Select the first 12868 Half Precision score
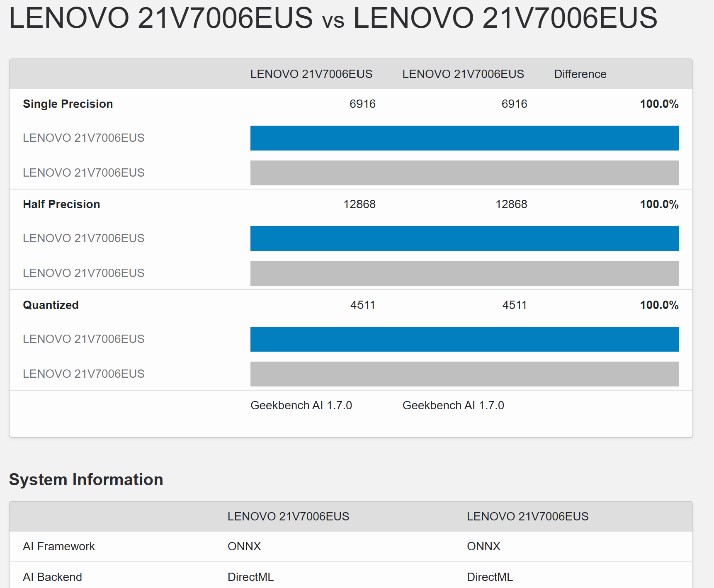The width and height of the screenshot is (714, 588). [359, 204]
